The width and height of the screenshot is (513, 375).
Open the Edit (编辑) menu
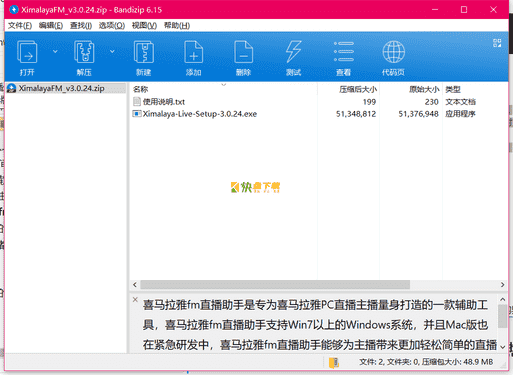[x=51, y=26]
